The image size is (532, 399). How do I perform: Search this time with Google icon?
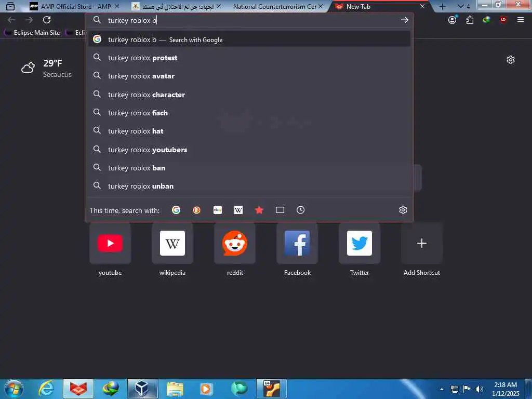tap(176, 210)
